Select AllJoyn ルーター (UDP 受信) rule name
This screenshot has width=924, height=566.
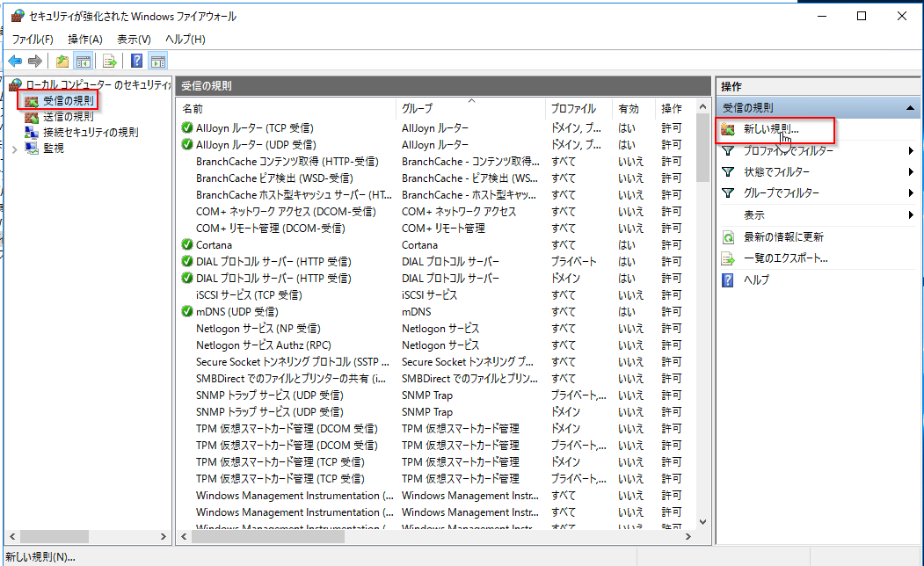tap(257, 144)
